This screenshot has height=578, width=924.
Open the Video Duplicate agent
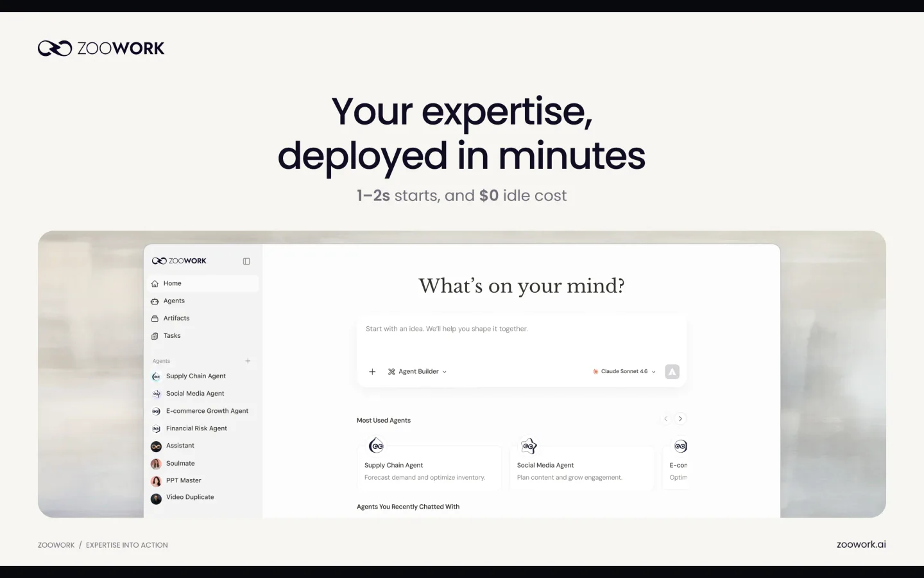203,497
